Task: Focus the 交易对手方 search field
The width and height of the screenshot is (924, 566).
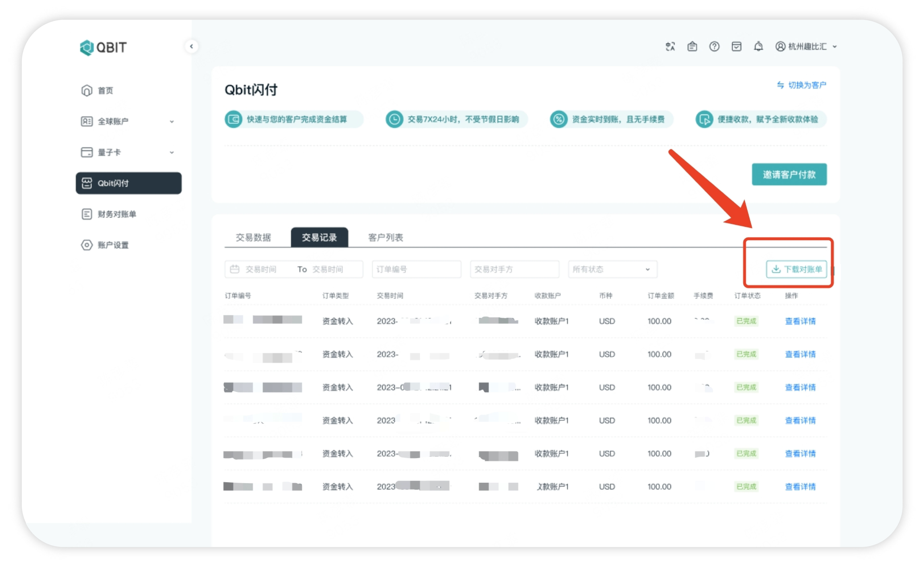Action: [x=515, y=270]
